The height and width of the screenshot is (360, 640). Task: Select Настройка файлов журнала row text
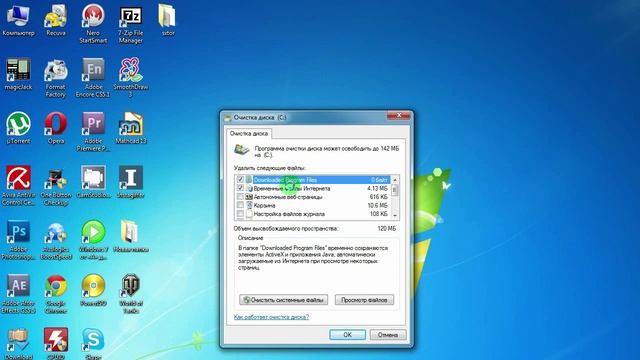point(289,214)
